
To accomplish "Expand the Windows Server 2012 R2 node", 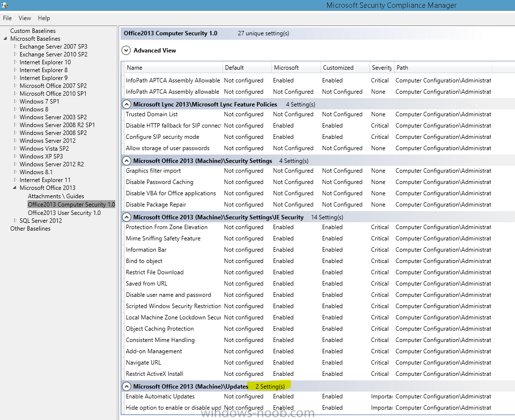I will [15, 164].
